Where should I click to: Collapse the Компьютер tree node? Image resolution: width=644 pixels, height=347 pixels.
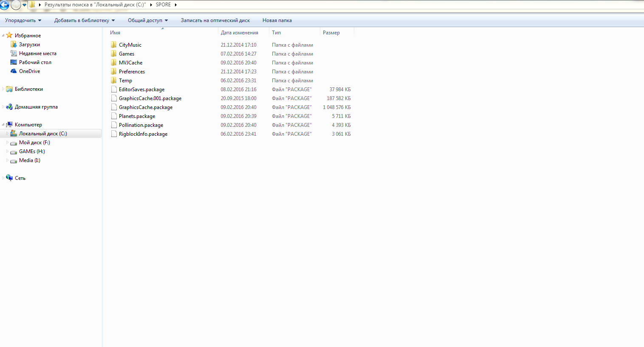click(x=3, y=125)
